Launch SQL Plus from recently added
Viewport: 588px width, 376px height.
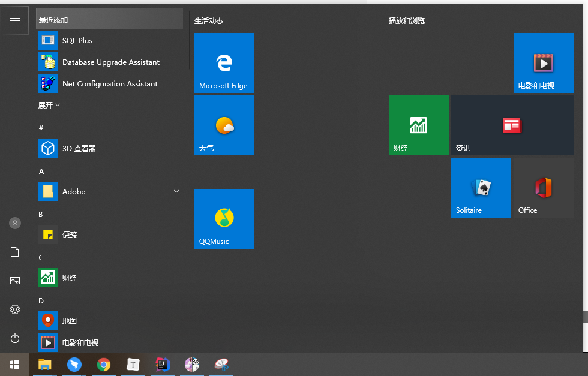point(110,41)
